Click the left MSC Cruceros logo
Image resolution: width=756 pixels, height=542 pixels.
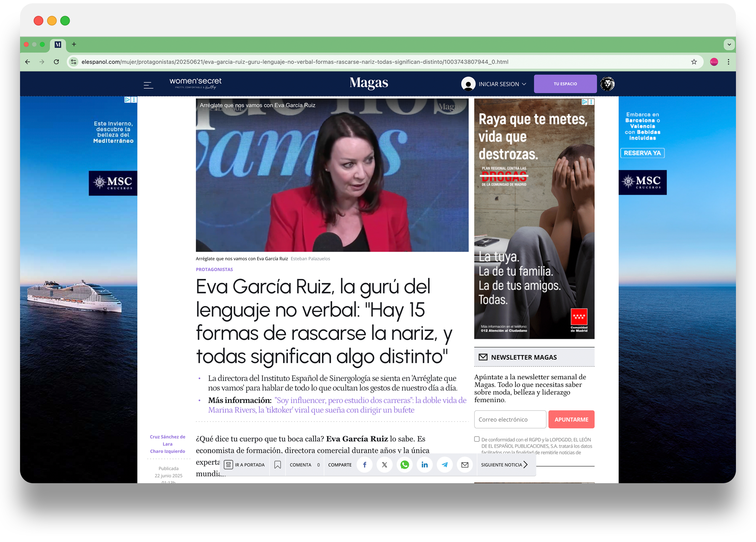tap(113, 183)
